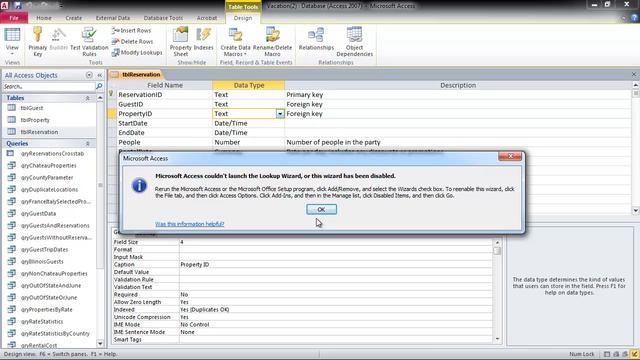Click the ReservationID field name cell
The height and width of the screenshot is (360, 640).
click(x=164, y=95)
